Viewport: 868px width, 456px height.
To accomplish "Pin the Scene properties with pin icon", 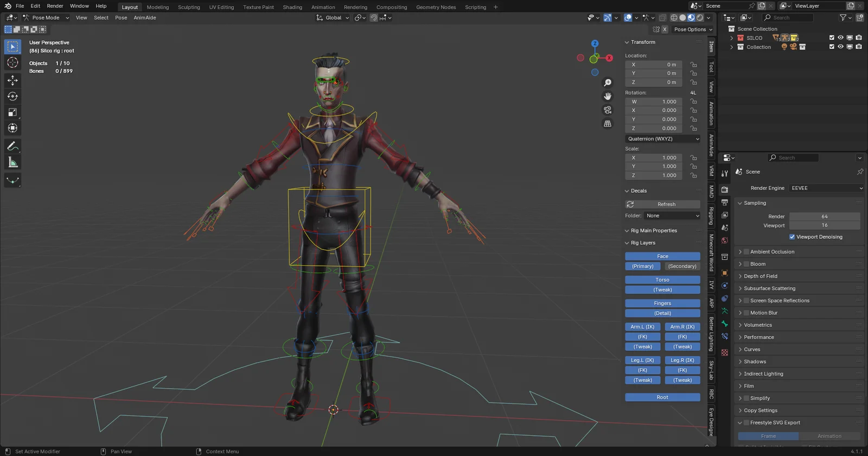I will [x=860, y=172].
